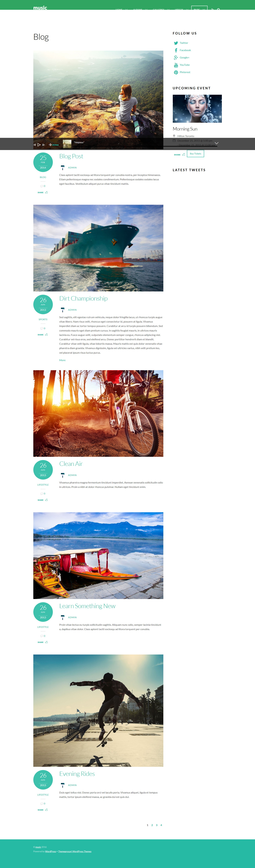Skip to the next track in the player
Viewport: 255px width, 868px height.
tap(43, 145)
